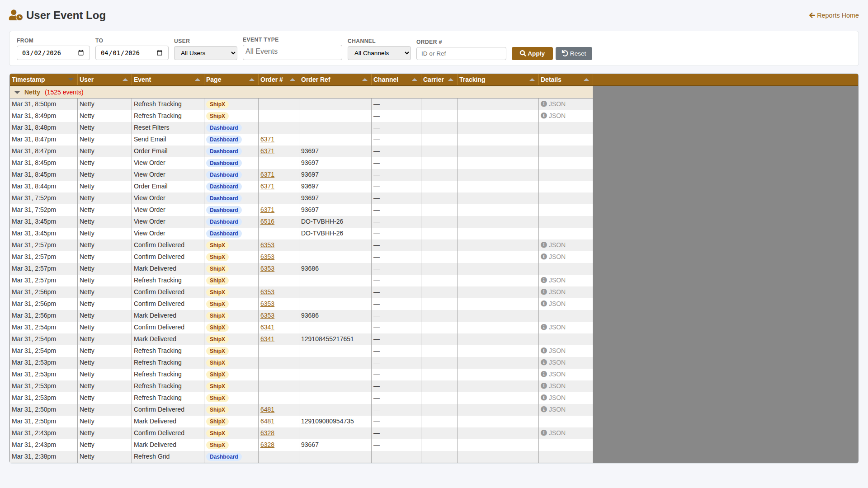Sort the table by the Timestamp column arrow

(x=71, y=80)
